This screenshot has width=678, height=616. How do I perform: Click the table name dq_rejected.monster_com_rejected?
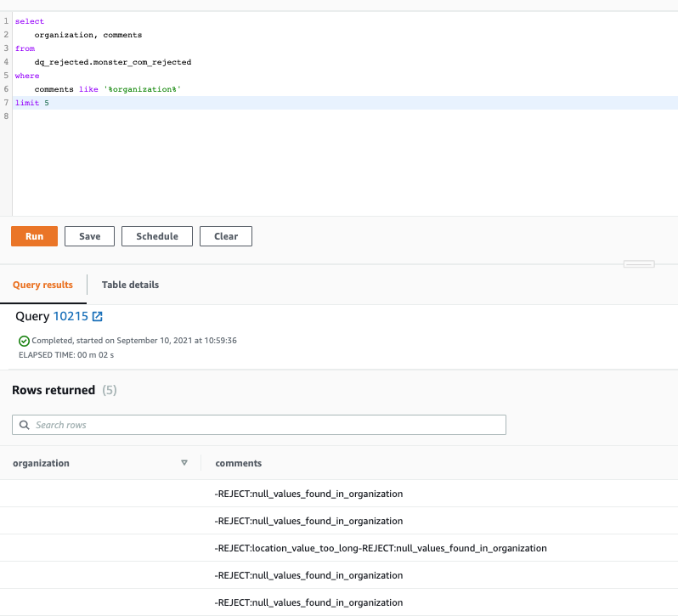coord(113,62)
